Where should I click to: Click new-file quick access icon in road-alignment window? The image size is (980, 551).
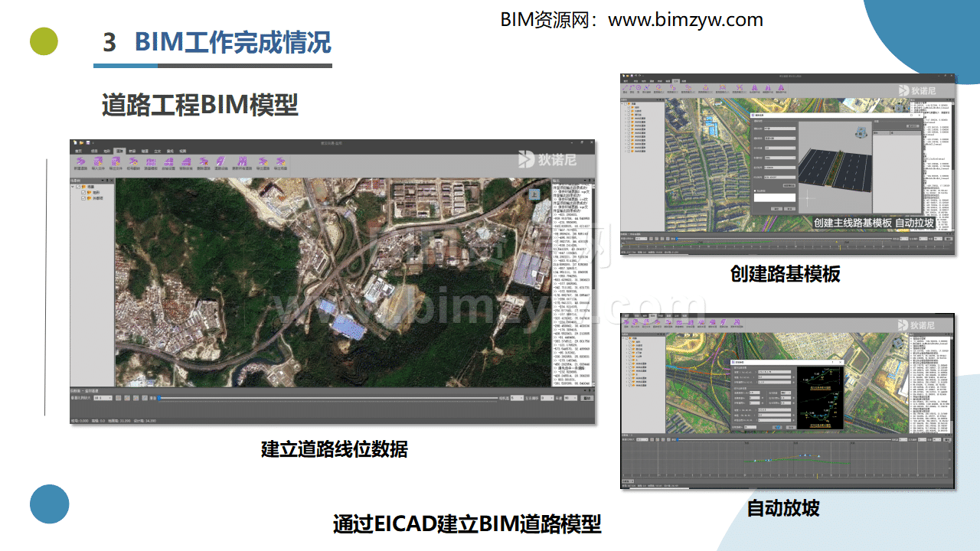click(75, 142)
